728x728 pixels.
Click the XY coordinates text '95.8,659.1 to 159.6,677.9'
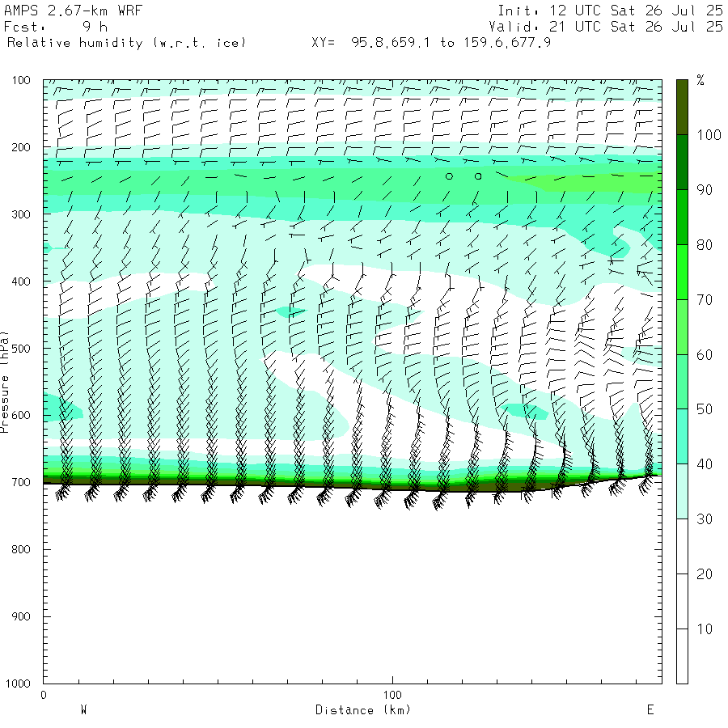(451, 43)
